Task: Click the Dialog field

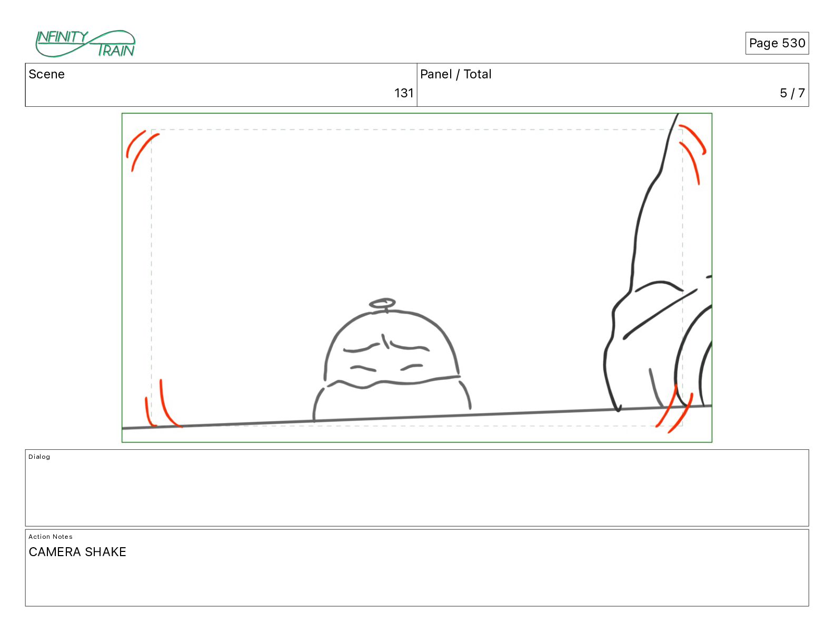Action: pos(417,488)
